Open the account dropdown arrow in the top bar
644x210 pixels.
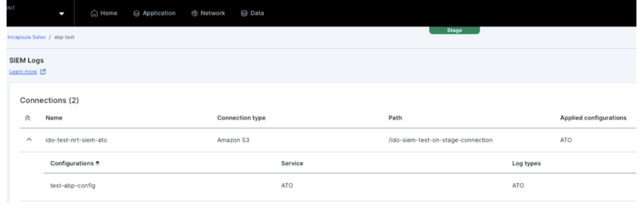(62, 14)
